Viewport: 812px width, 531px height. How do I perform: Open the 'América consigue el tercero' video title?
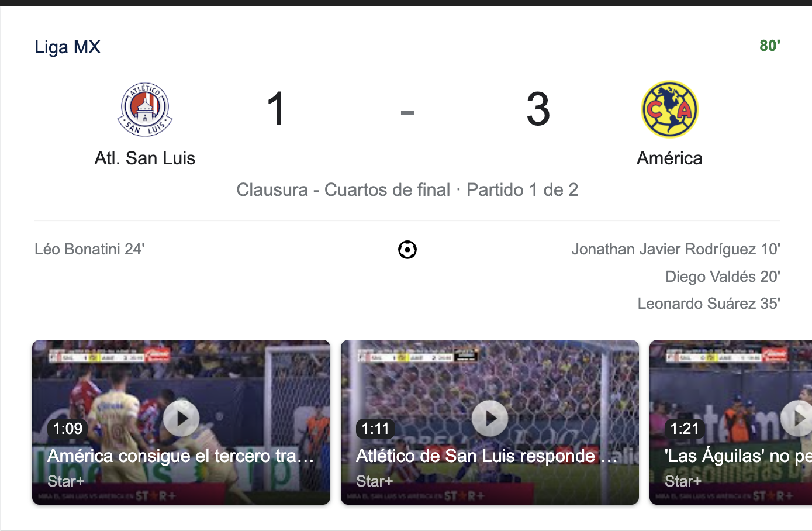coord(181,456)
